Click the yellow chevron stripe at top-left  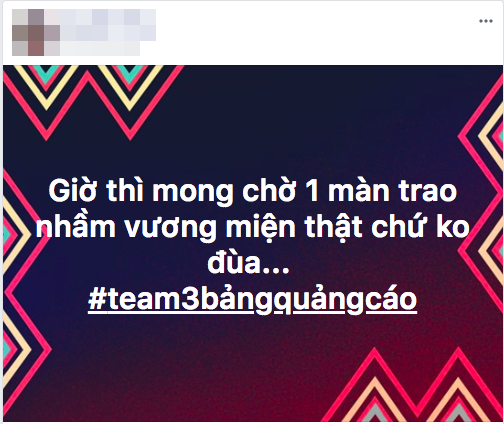(47, 93)
